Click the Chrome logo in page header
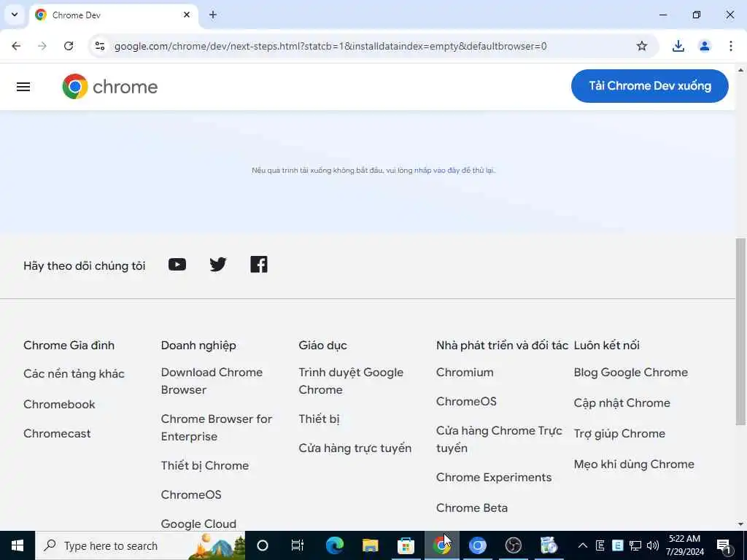Image resolution: width=747 pixels, height=560 pixels. [110, 87]
